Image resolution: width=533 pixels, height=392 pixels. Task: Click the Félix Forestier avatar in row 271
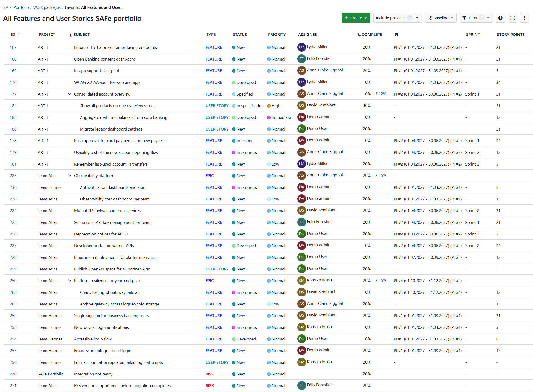coord(301,385)
